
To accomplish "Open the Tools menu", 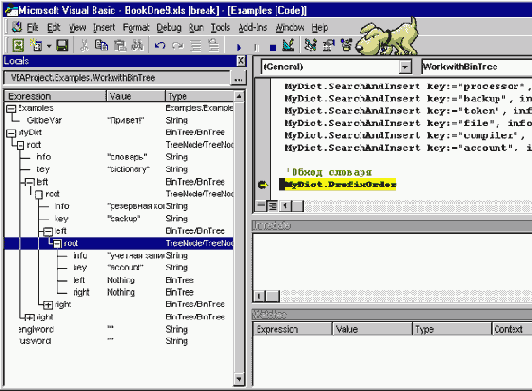I will coord(220,27).
